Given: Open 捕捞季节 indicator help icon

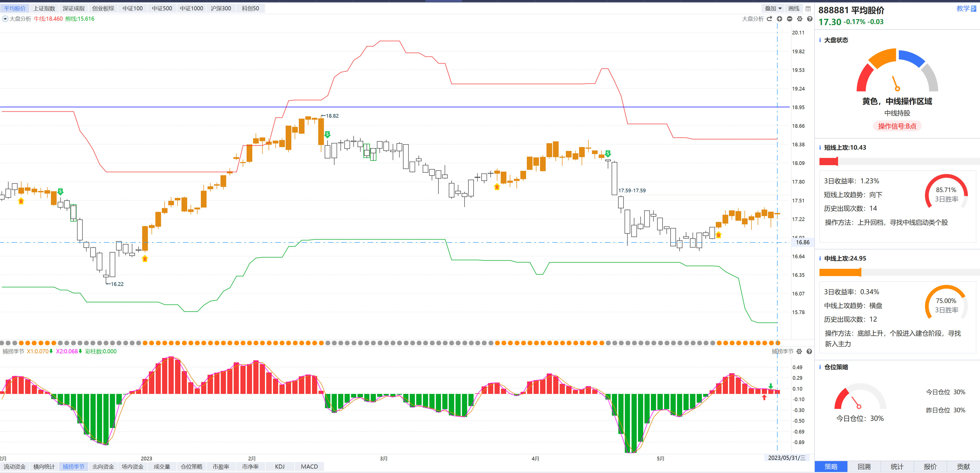Looking at the screenshot, I should click(809, 351).
